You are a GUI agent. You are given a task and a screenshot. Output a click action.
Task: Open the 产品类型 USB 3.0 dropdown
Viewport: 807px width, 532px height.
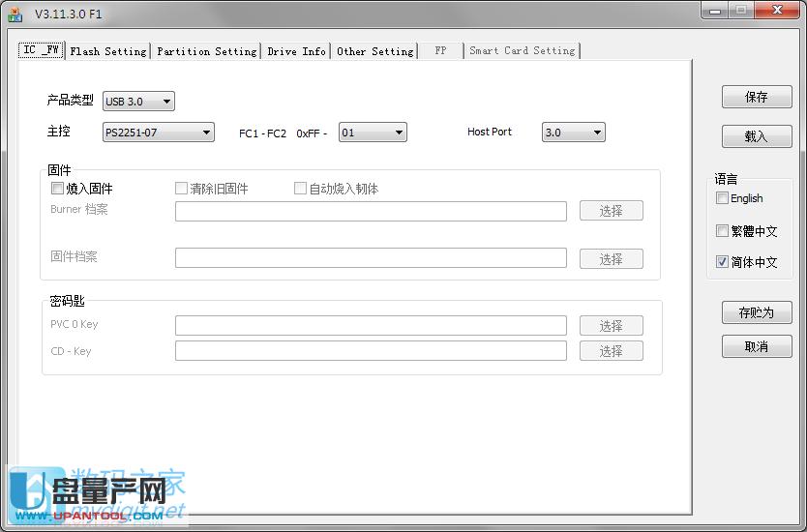[x=138, y=102]
